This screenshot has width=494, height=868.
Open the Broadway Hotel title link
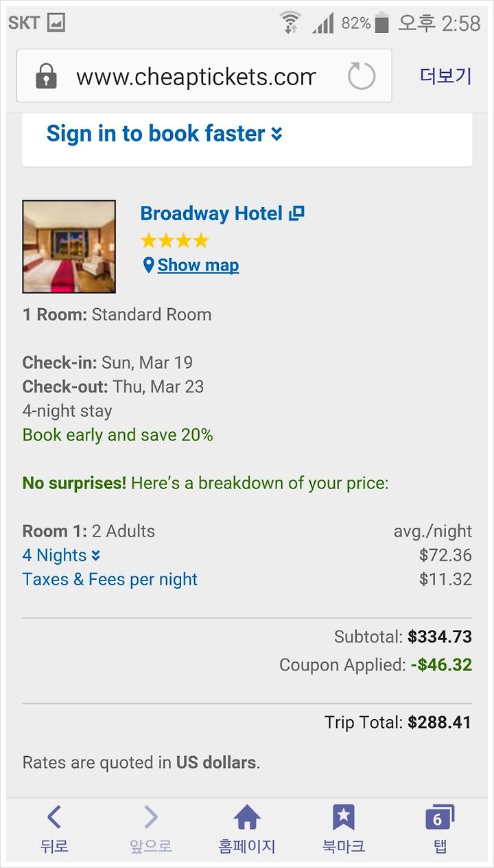[x=211, y=213]
